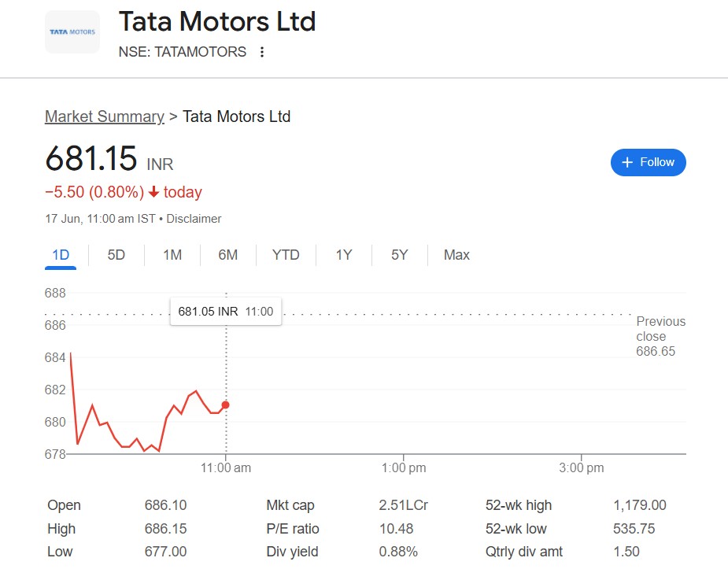Show the Max chart range
The width and height of the screenshot is (728, 580).
[x=456, y=255]
